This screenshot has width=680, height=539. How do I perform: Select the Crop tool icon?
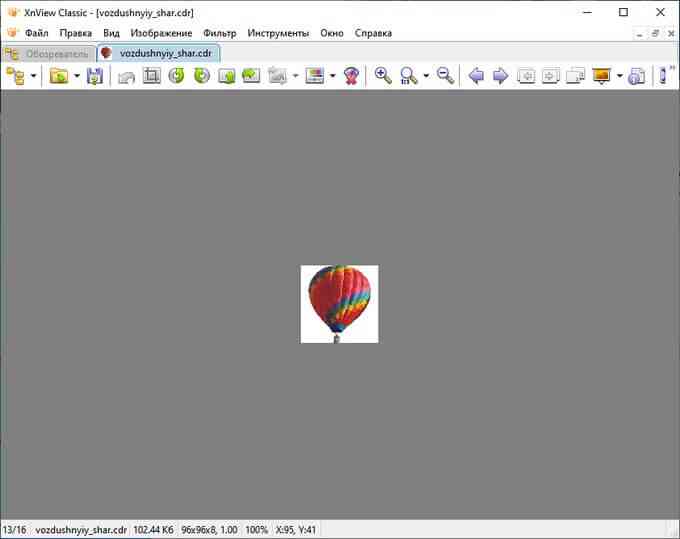coord(151,75)
